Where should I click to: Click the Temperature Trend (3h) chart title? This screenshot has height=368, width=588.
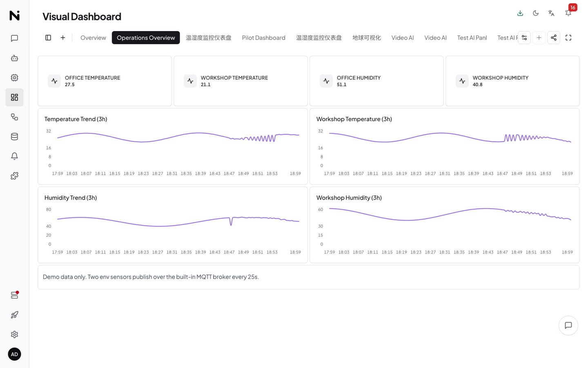pyautogui.click(x=76, y=119)
